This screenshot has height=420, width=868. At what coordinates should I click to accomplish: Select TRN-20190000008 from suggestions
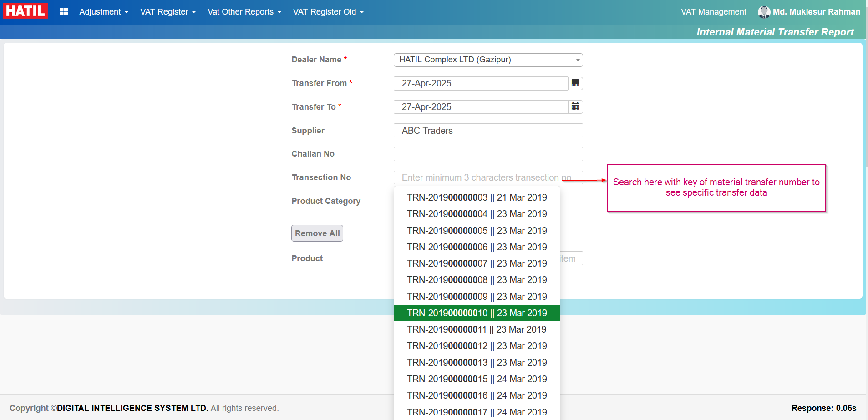[477, 280]
